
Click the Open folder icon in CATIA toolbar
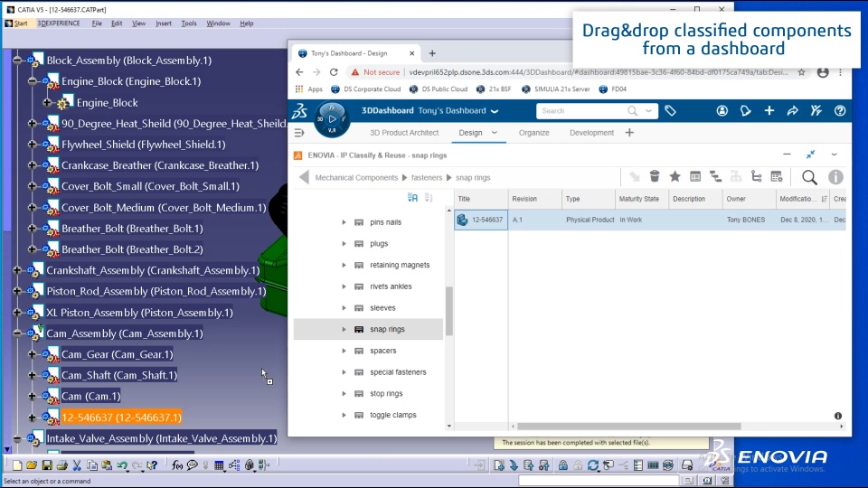point(32,465)
